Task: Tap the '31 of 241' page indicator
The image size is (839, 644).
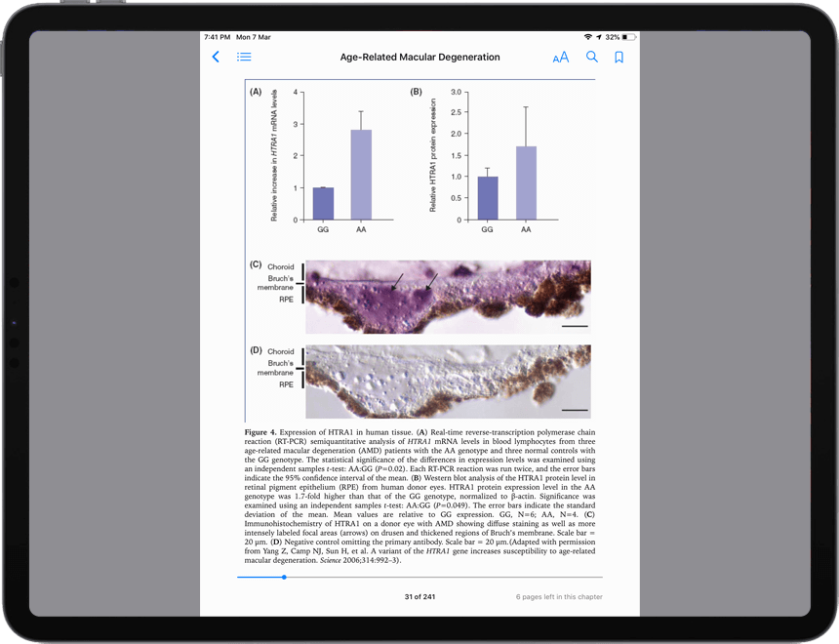Action: point(419,596)
